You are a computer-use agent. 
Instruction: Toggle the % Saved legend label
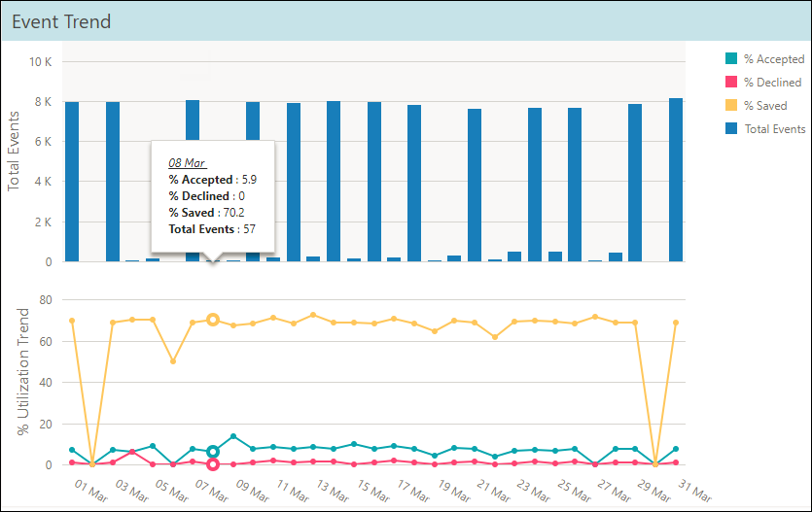(765, 106)
